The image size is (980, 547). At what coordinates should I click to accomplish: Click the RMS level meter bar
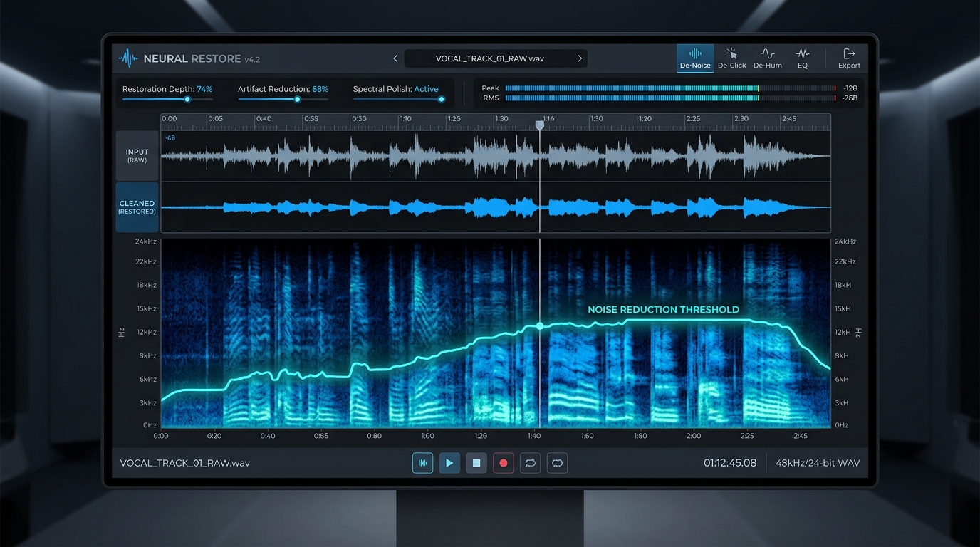pos(670,98)
